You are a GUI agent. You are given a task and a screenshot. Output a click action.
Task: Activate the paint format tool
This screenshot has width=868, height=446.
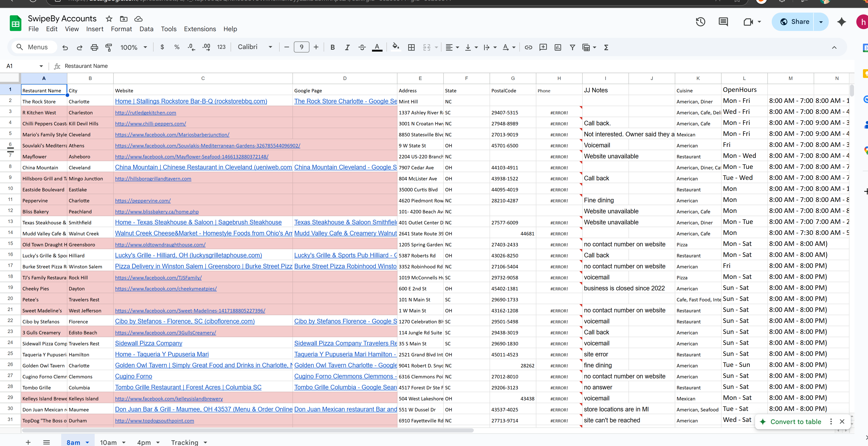(108, 47)
